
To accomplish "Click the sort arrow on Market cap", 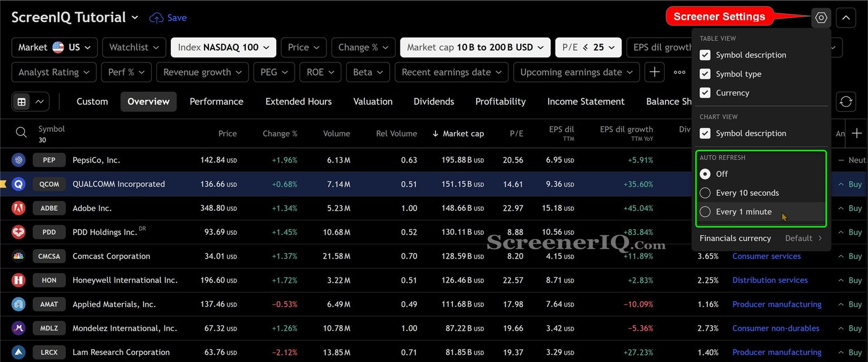I will (435, 133).
